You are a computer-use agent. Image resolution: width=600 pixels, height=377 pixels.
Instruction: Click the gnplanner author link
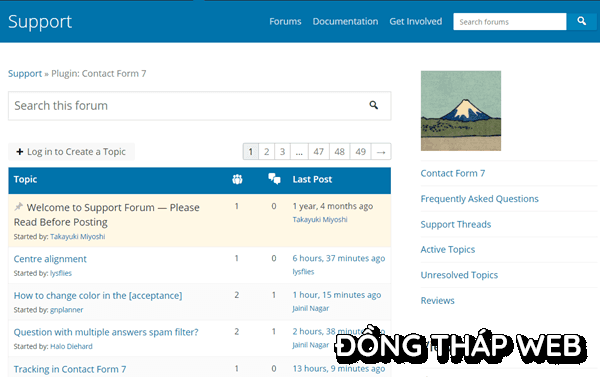pyautogui.click(x=67, y=310)
